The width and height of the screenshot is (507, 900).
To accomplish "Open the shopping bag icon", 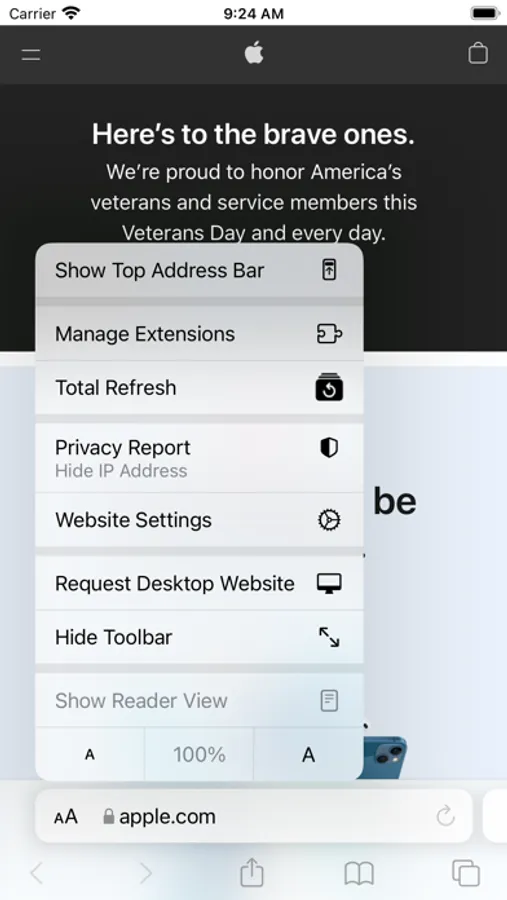I will (478, 53).
